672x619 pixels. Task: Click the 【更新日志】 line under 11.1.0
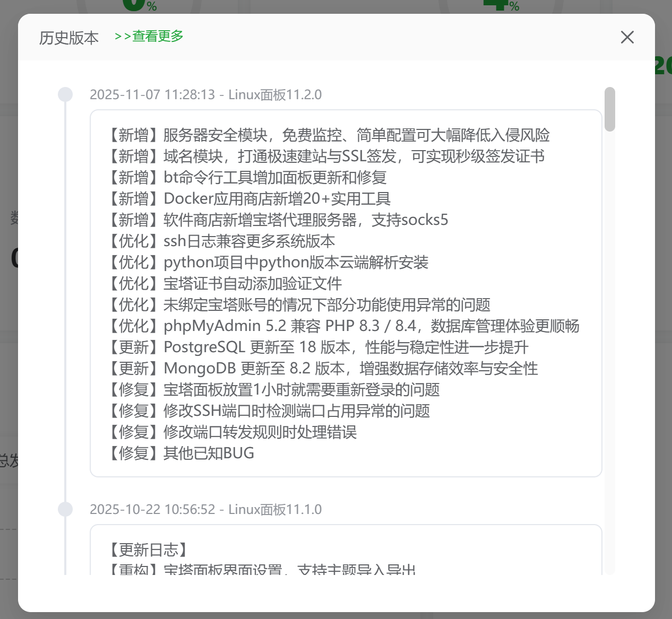149,550
